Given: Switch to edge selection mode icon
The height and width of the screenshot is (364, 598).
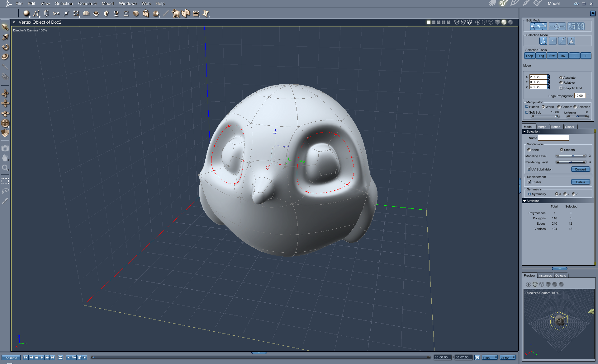Looking at the screenshot, I should 562,41.
